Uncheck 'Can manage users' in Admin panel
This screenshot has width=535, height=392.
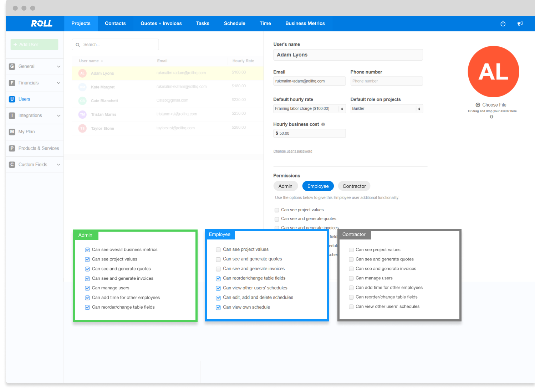87,288
